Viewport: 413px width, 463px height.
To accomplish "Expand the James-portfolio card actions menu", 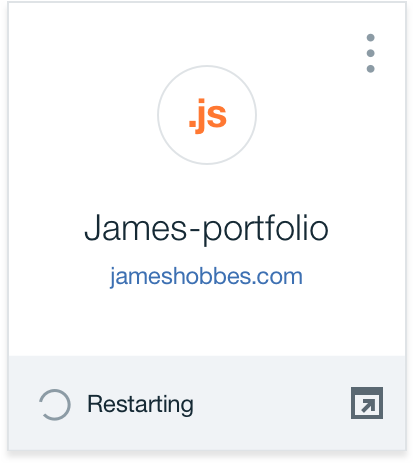I will (370, 53).
